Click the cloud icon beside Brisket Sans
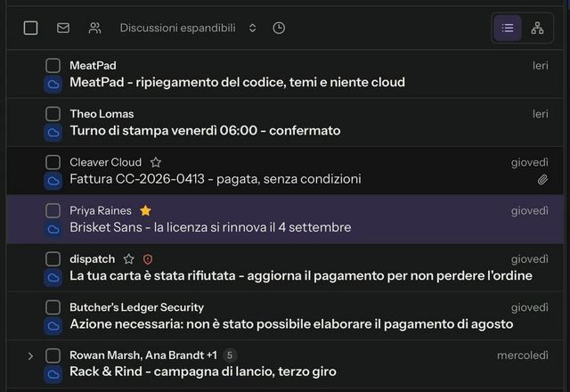 click(x=53, y=230)
